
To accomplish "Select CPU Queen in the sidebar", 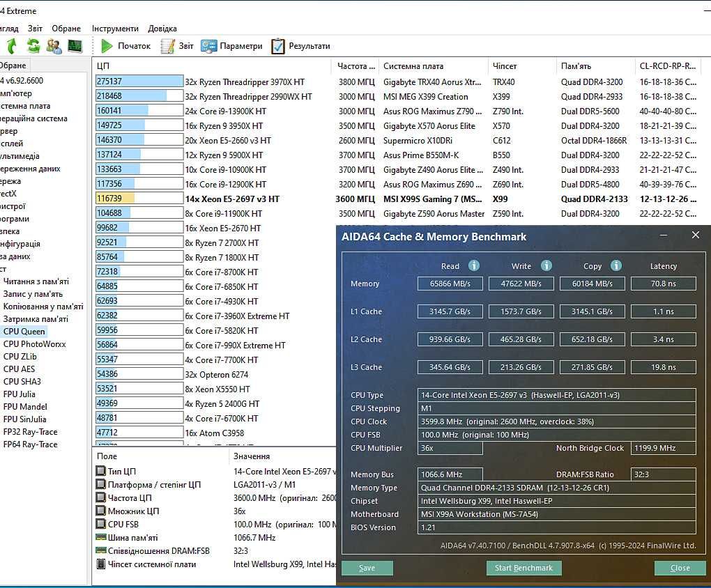I will (x=24, y=332).
